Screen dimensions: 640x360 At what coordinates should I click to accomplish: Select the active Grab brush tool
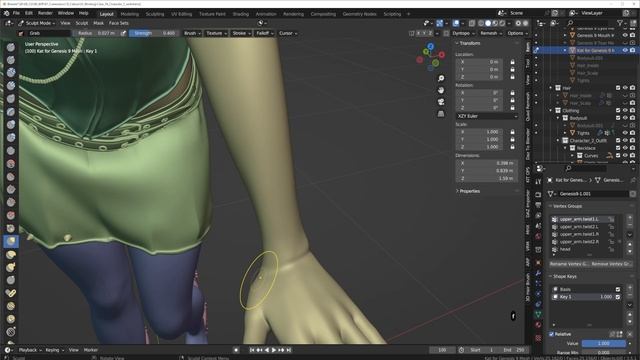pyautogui.click(x=11, y=241)
